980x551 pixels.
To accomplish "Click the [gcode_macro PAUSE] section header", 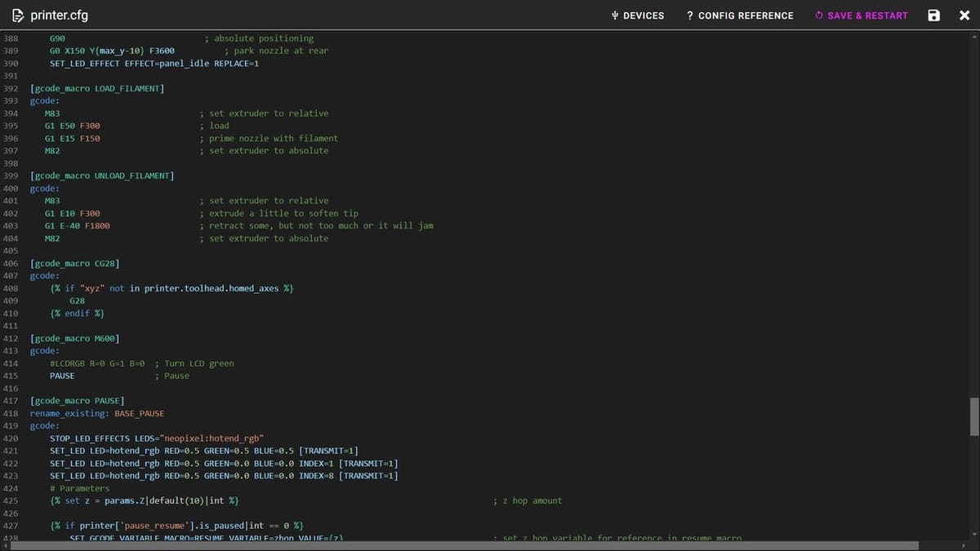I will pyautogui.click(x=78, y=401).
